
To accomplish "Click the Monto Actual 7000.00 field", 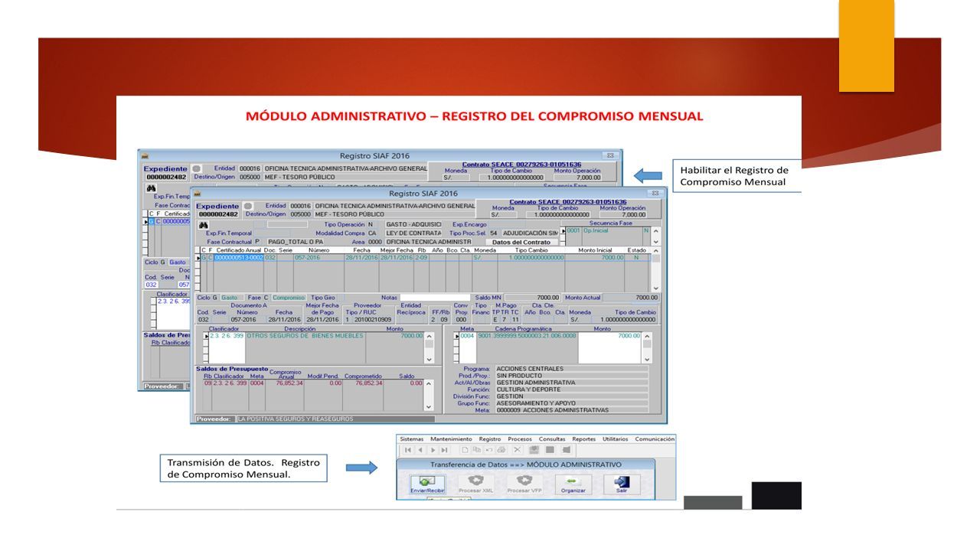I will [x=631, y=298].
